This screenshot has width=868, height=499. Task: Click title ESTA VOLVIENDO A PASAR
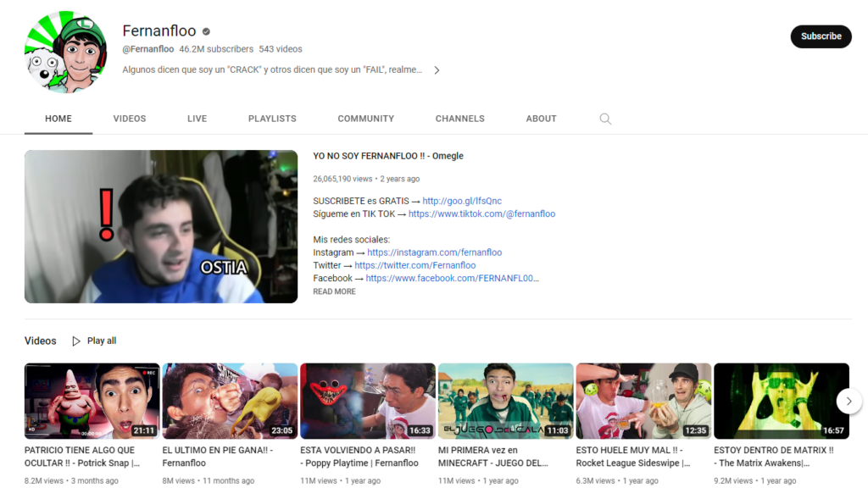[359, 457]
